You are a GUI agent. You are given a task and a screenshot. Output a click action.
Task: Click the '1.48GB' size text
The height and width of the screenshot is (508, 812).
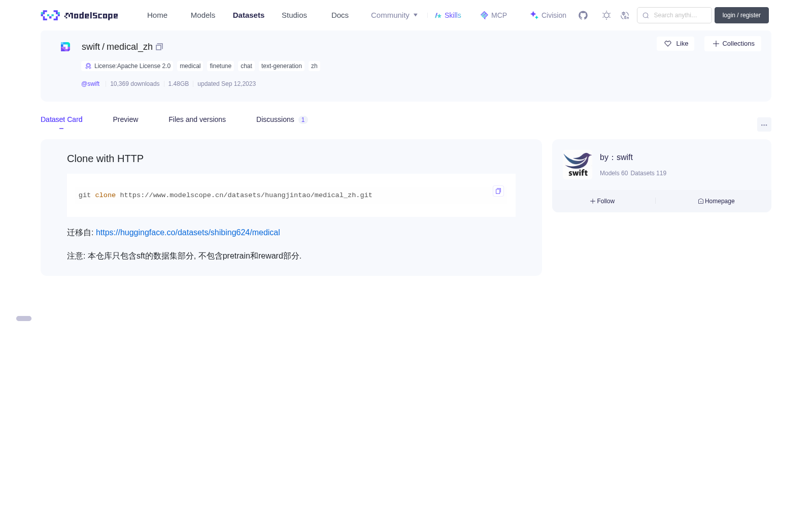point(178,84)
